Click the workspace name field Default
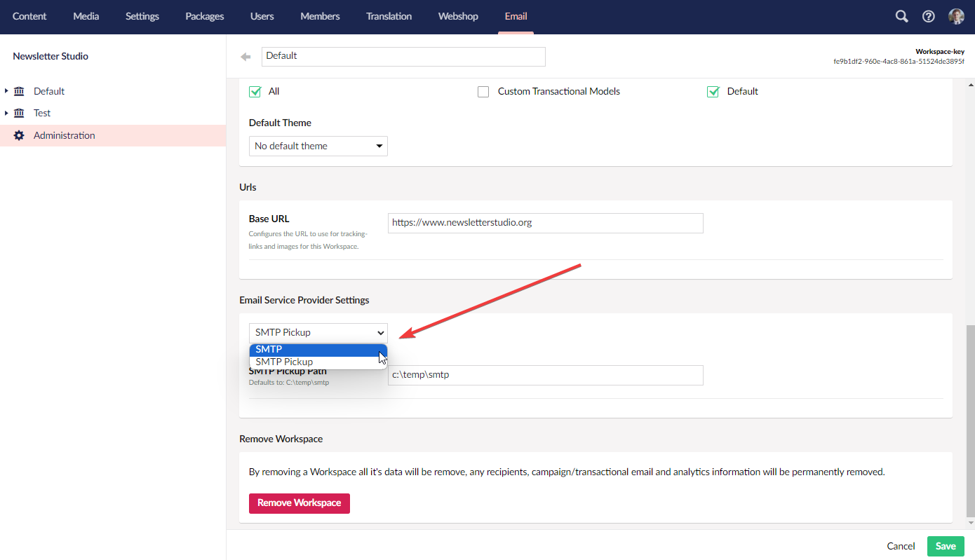Viewport: 975px width, 560px height. click(x=403, y=56)
